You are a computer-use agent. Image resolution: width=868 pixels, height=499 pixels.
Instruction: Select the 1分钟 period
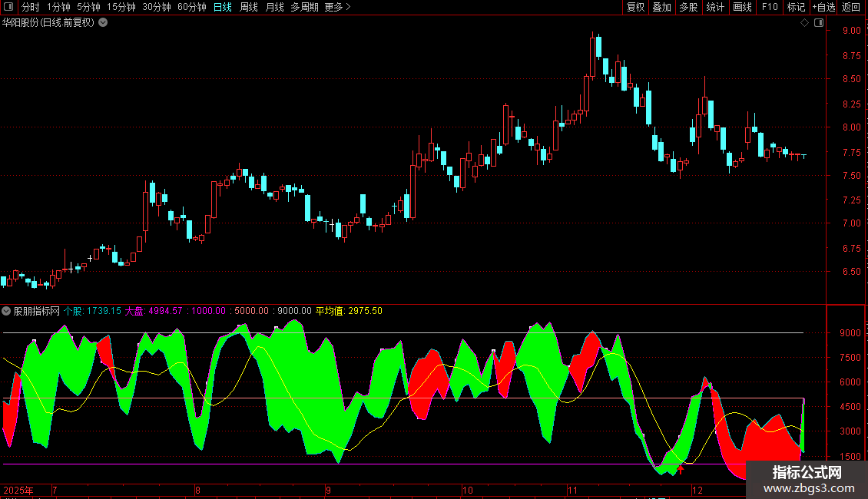58,7
